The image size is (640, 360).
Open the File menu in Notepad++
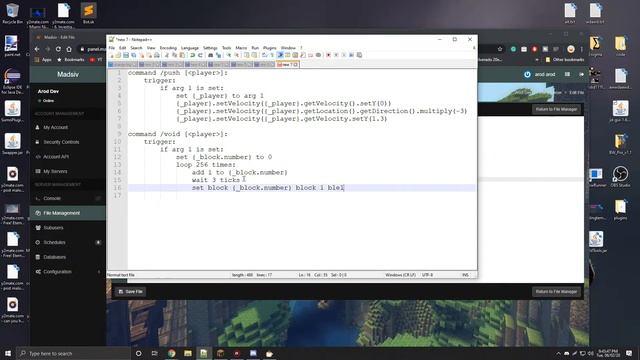pyautogui.click(x=111, y=48)
